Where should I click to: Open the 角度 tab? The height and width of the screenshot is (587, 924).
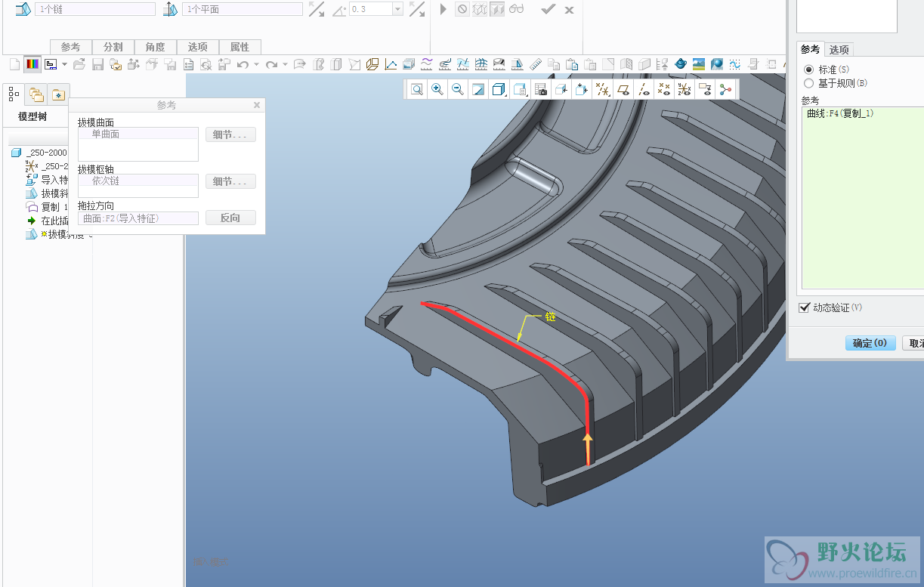coord(155,47)
